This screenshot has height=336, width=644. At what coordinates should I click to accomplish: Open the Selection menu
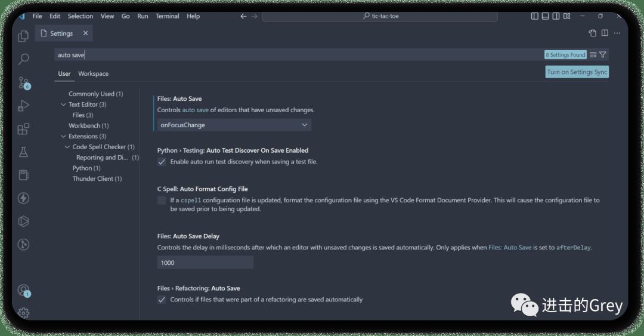point(80,16)
